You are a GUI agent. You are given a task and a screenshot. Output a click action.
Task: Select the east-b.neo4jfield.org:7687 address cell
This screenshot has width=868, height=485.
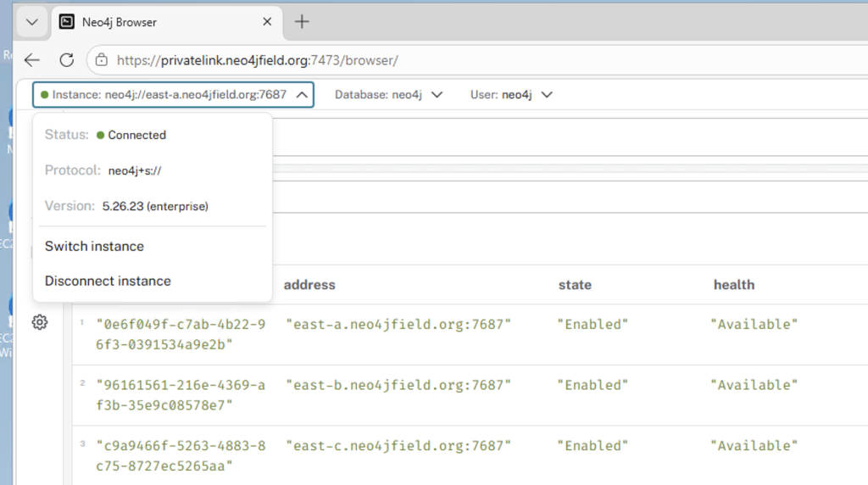pyautogui.click(x=398, y=385)
